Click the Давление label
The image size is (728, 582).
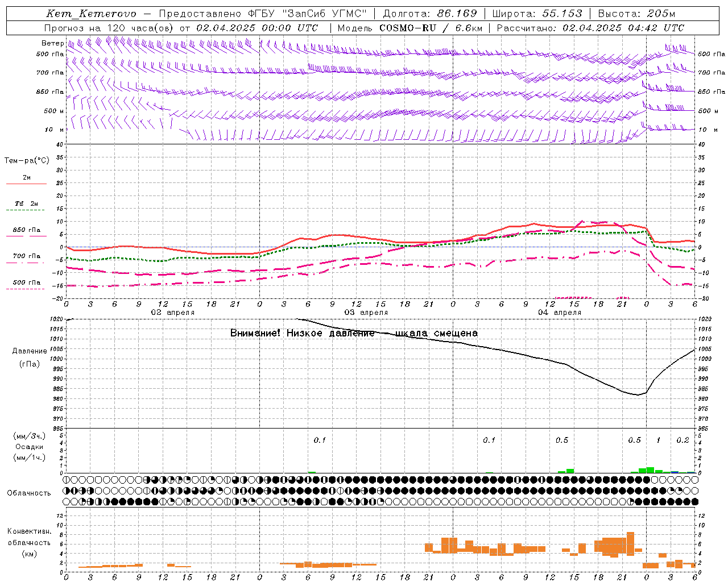30,351
